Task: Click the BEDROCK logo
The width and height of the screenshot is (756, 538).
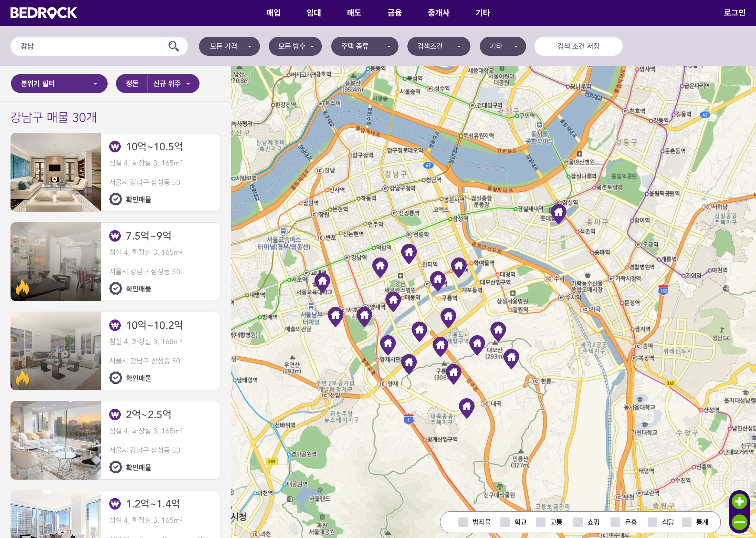Action: 43,13
